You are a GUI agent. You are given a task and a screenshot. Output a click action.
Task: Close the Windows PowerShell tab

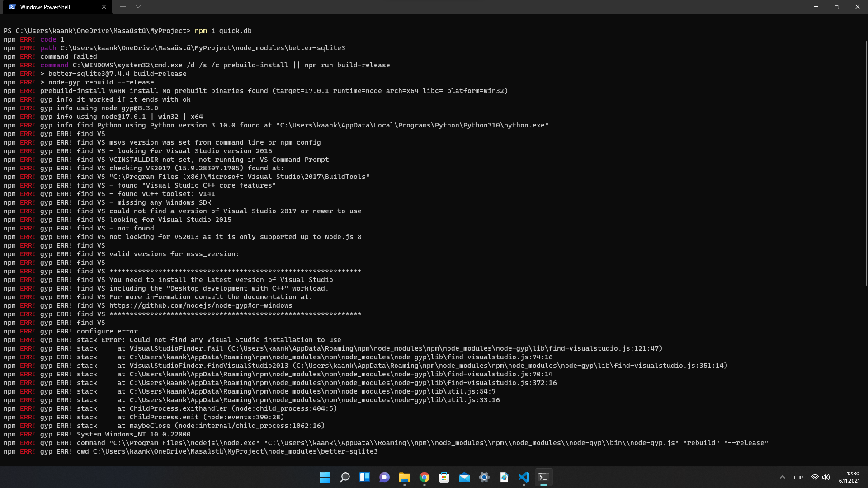pyautogui.click(x=104, y=7)
